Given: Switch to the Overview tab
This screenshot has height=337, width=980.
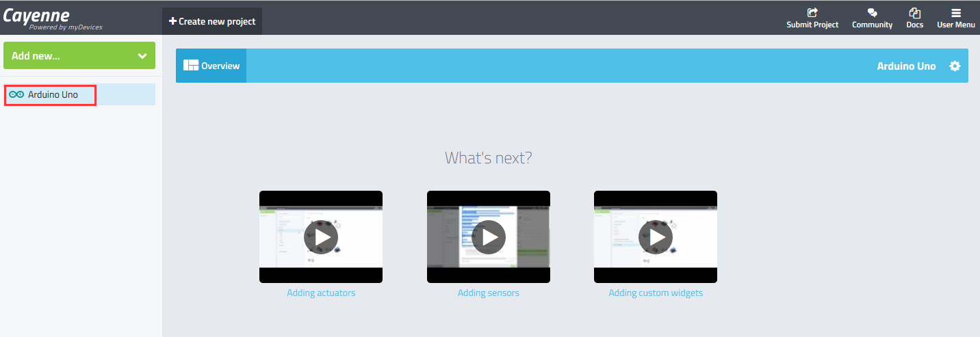Looking at the screenshot, I should click(211, 66).
